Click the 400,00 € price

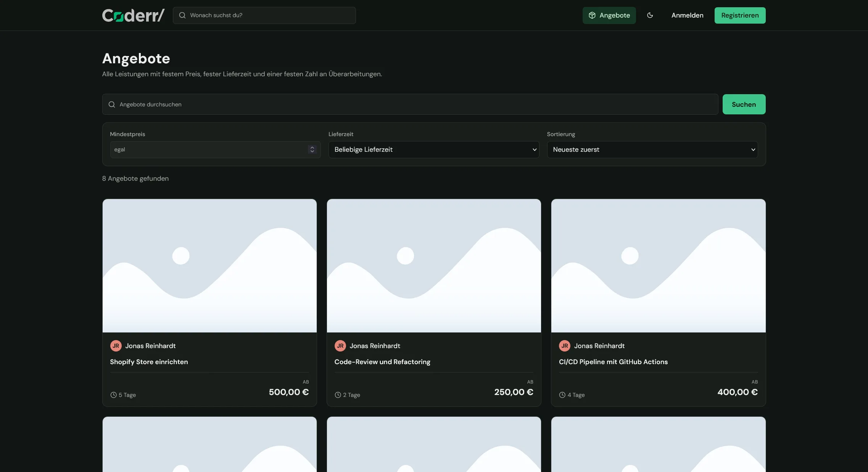tap(738, 392)
